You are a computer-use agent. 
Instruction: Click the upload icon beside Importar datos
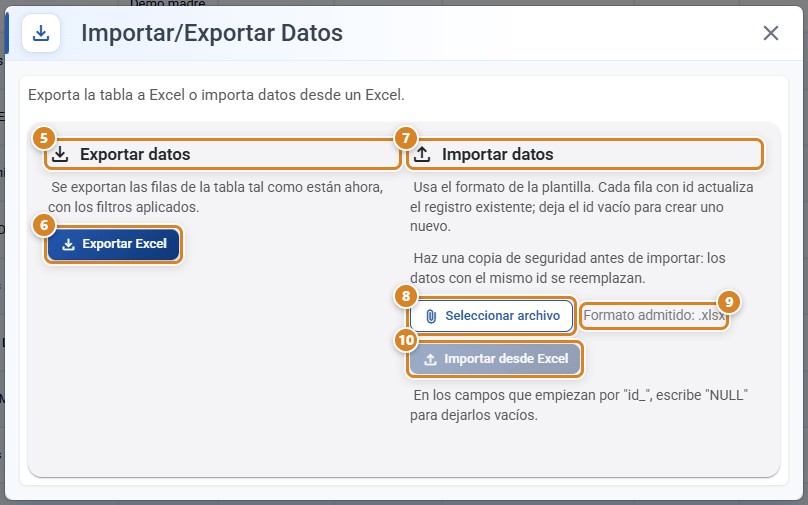[423, 154]
